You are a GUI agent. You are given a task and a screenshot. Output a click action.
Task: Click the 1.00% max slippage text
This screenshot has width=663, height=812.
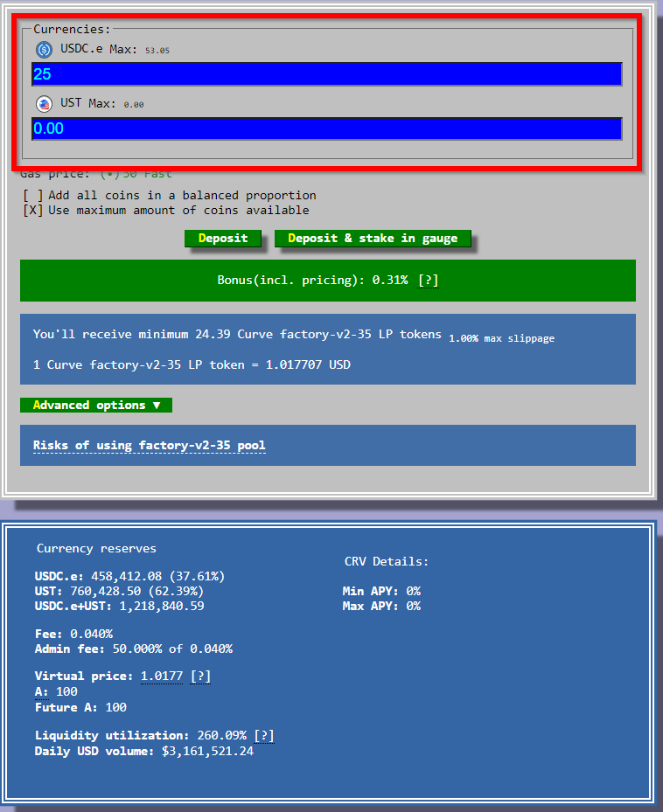pyautogui.click(x=501, y=338)
